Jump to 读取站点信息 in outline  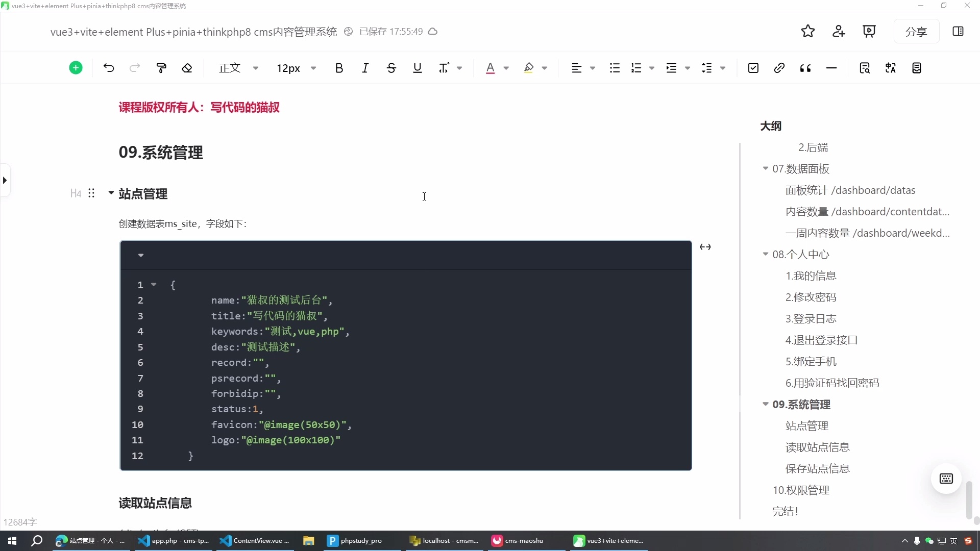coord(818,447)
